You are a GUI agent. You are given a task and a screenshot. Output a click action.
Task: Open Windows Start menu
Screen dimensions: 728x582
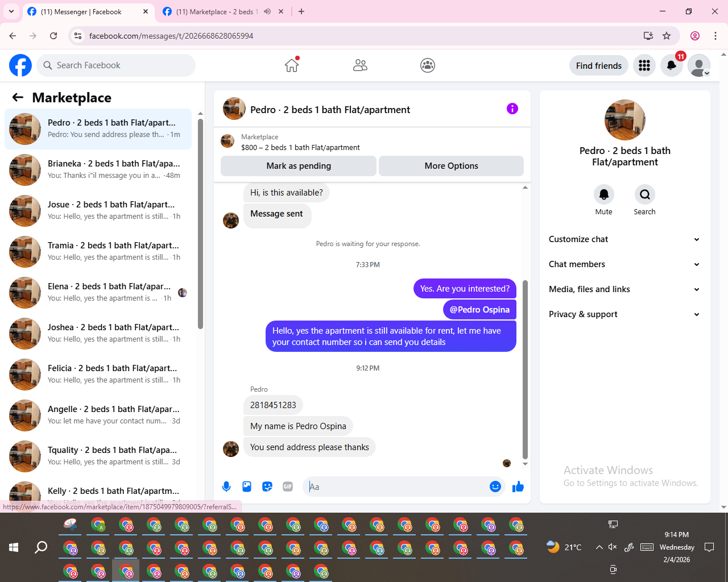[x=14, y=547]
